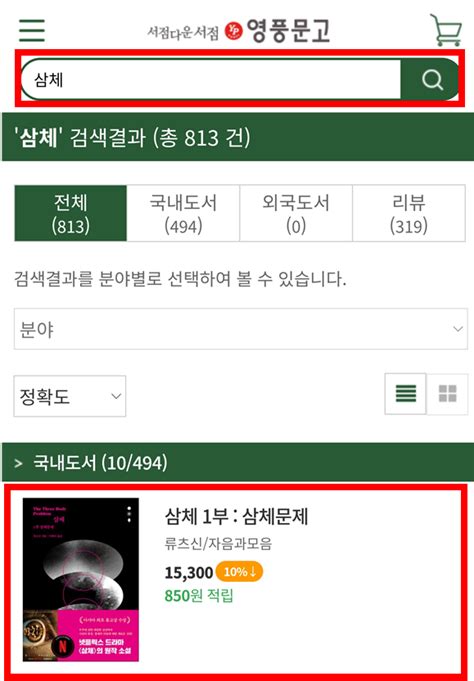
Task: Select the 리뷰 (319) tab
Action: click(x=409, y=213)
